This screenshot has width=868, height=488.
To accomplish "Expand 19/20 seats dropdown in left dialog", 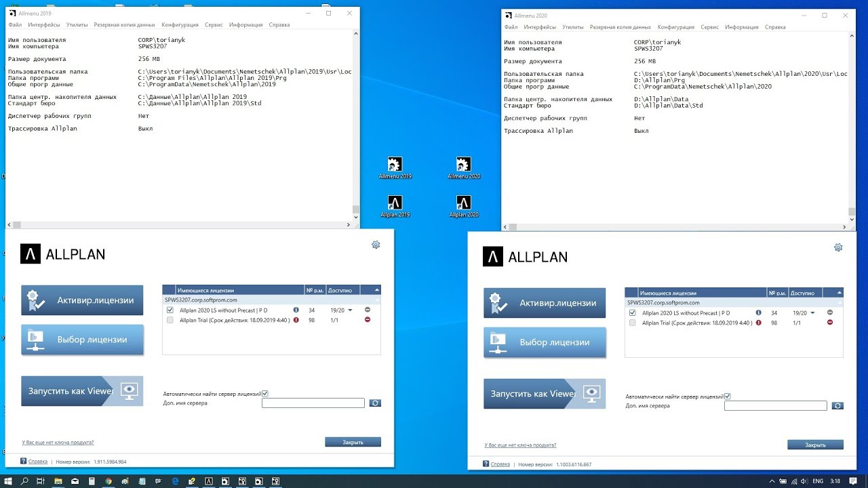I will pyautogui.click(x=351, y=310).
